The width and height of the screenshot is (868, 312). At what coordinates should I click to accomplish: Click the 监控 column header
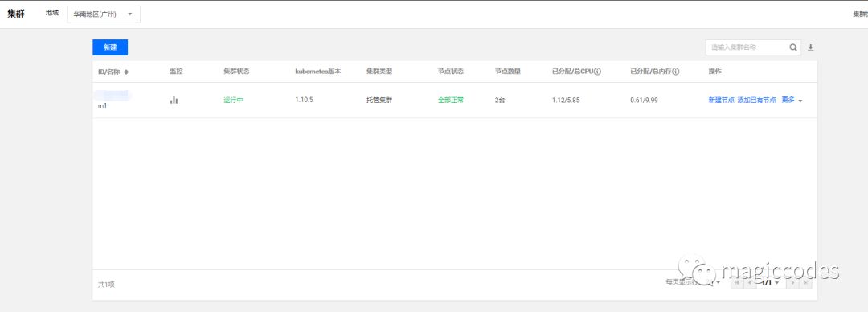(x=176, y=72)
